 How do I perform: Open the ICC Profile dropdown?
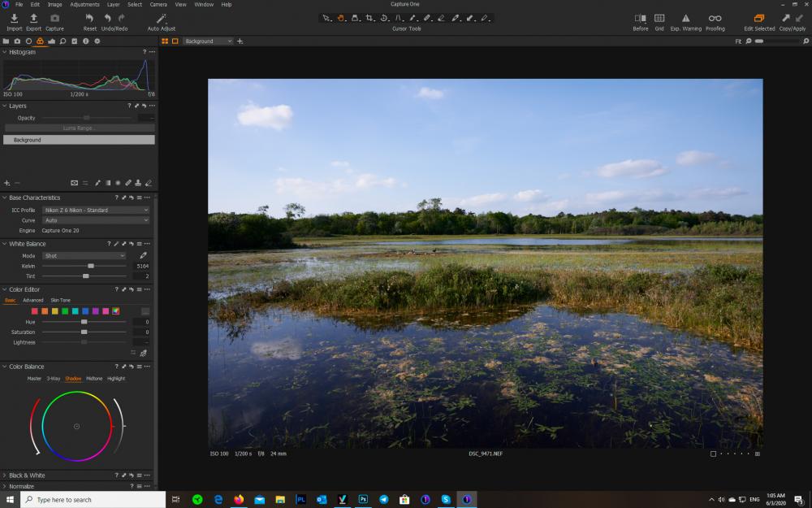96,210
